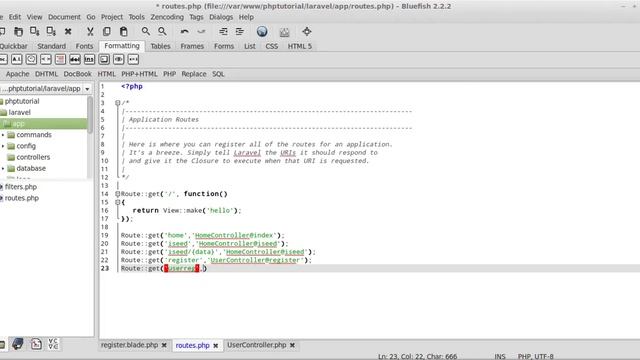Screen dimensions: 640x360
Task: Expand the database folder arrow
Action: (3, 168)
